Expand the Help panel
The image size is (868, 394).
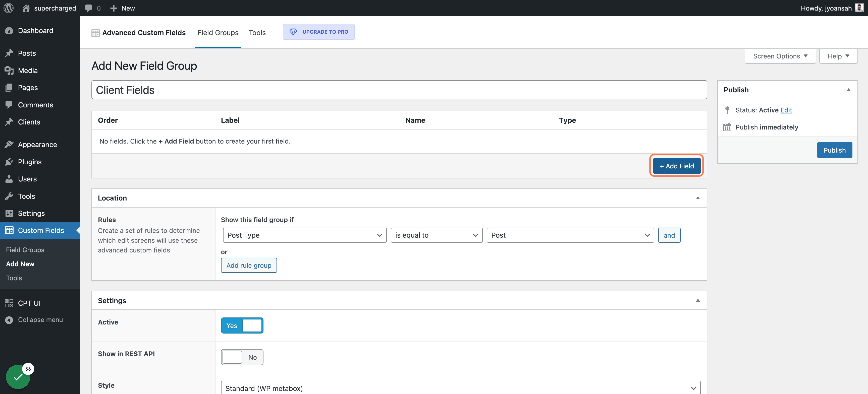pyautogui.click(x=838, y=56)
